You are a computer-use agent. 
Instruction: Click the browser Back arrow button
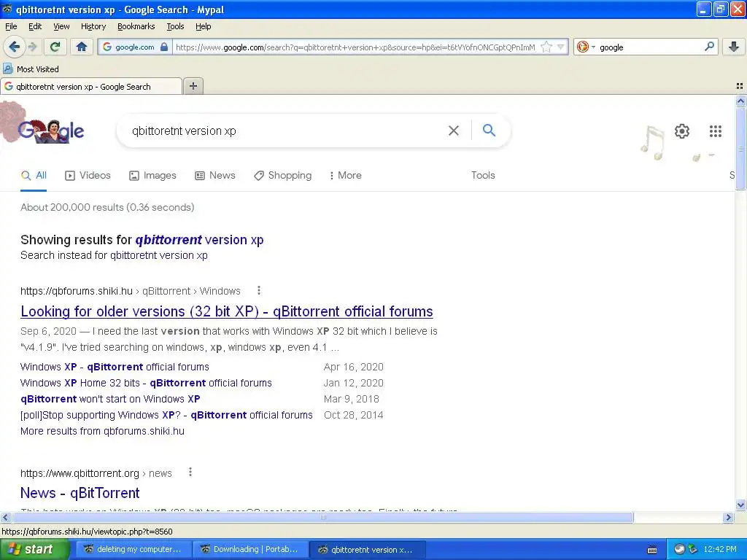click(14, 47)
